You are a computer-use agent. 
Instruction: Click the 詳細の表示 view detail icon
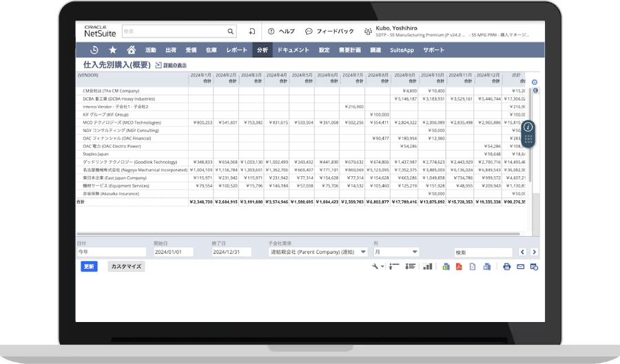tap(158, 65)
